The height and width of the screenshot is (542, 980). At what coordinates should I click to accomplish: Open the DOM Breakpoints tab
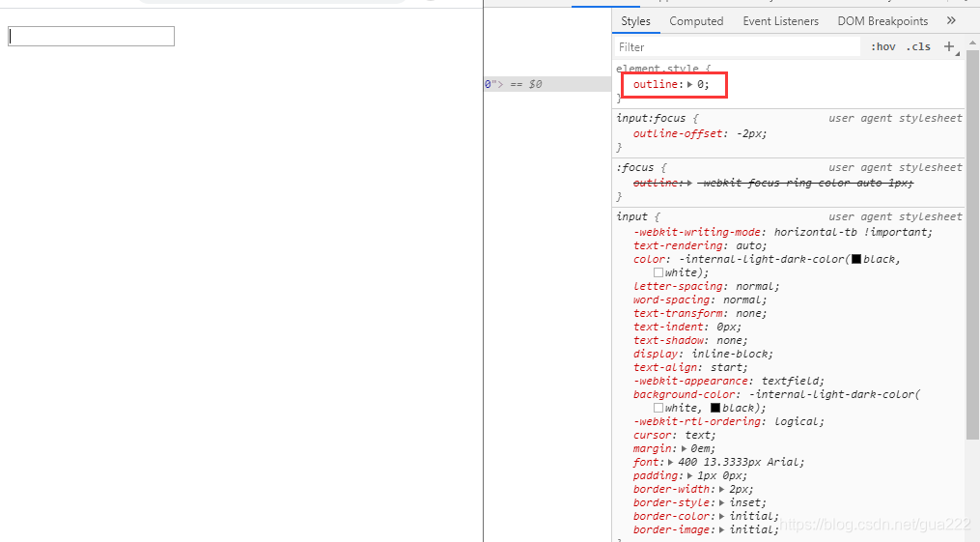(x=882, y=21)
